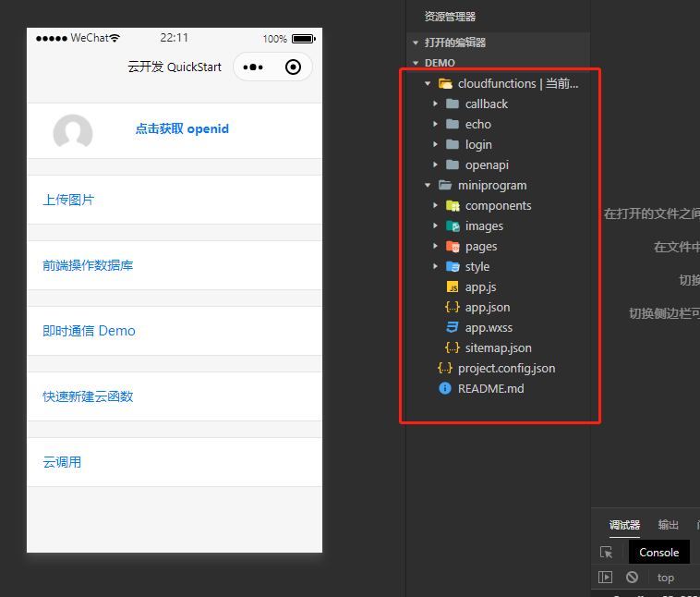700x597 pixels.
Task: Click the README.md info file icon
Action: click(445, 389)
